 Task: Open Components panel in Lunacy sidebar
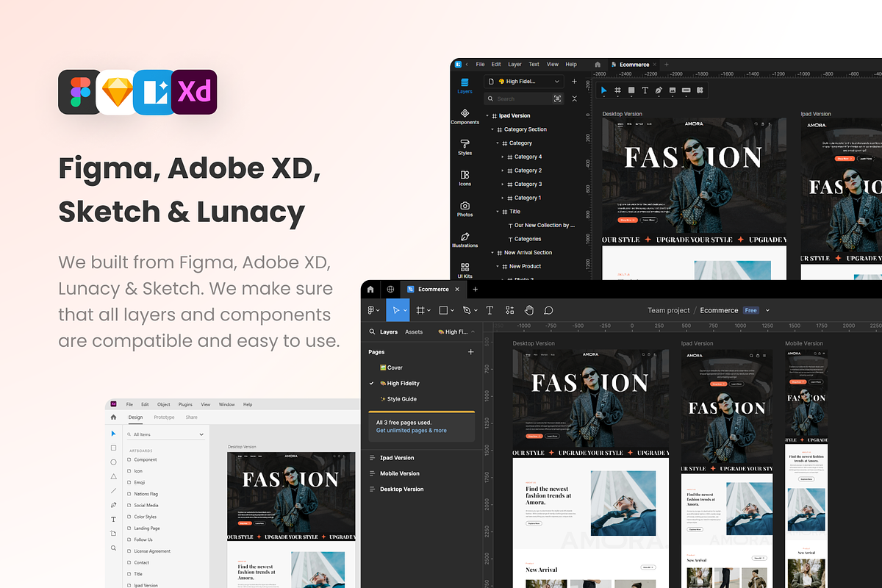pos(465,116)
